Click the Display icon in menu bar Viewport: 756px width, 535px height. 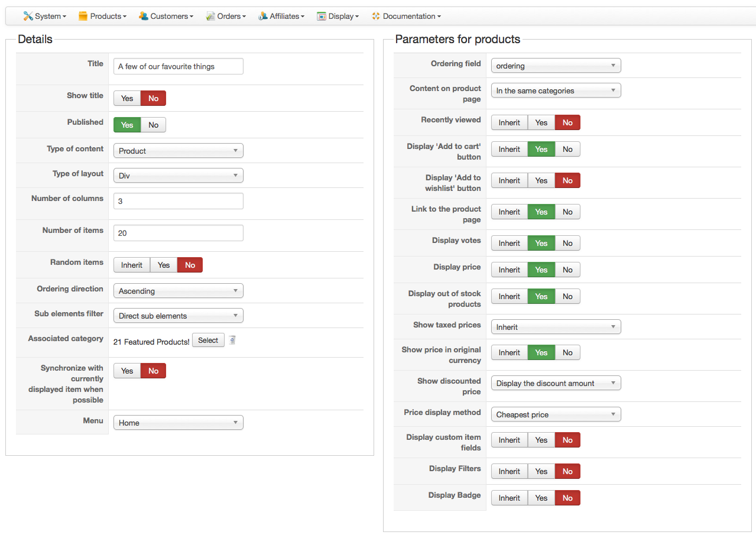coord(322,16)
